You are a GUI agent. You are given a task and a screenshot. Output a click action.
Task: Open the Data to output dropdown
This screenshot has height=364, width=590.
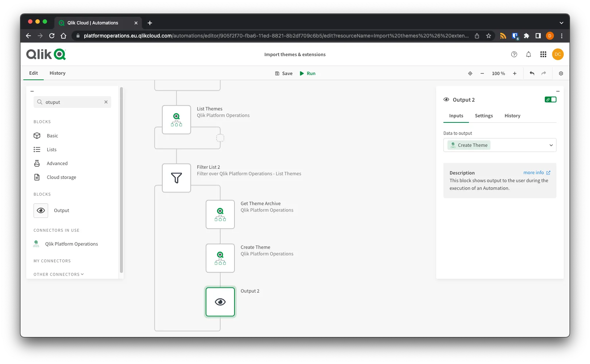click(500, 145)
